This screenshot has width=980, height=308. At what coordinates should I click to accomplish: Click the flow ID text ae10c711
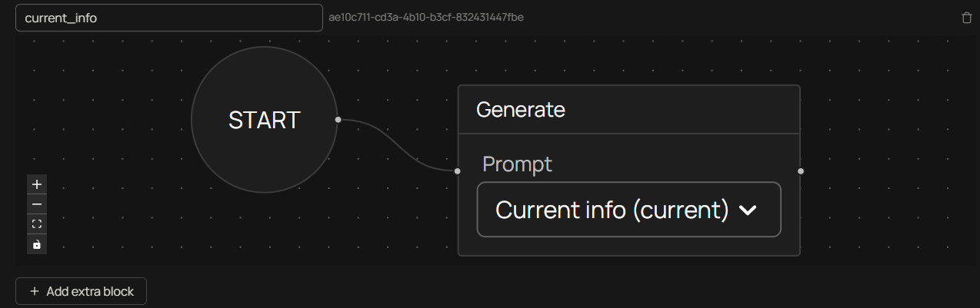point(425,17)
